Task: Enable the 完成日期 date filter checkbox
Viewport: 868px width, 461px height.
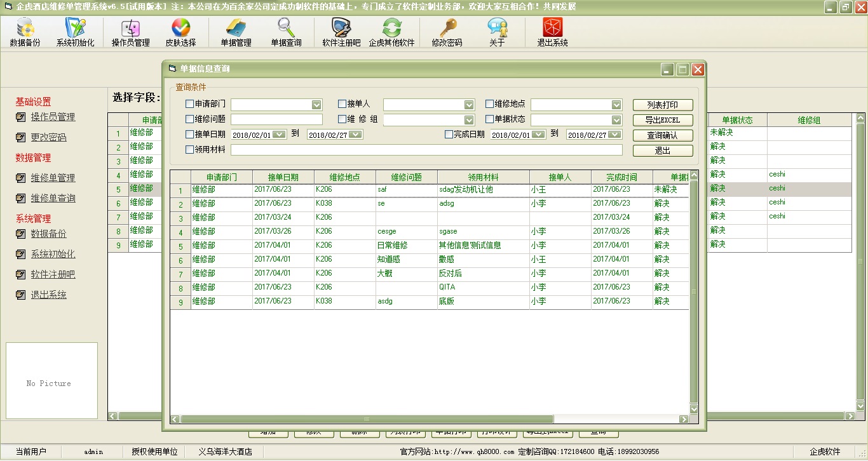Action: 449,134
